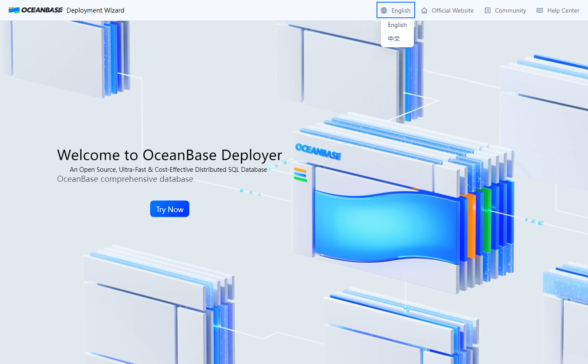The height and width of the screenshot is (364, 588).
Task: Click the OceanBase flag logo icon
Action: click(x=14, y=10)
